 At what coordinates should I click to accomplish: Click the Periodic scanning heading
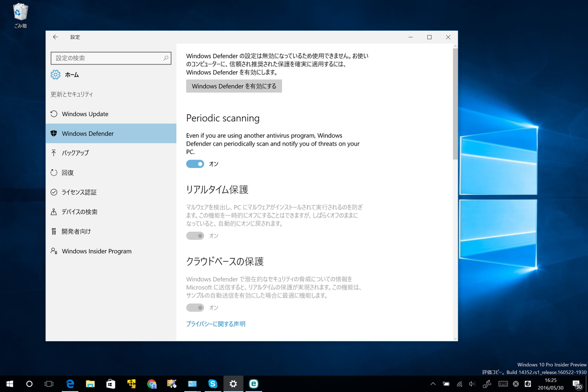[223, 118]
